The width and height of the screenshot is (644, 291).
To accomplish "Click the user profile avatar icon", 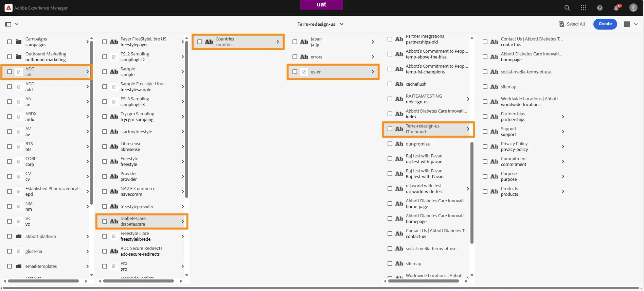I will click(x=633, y=8).
